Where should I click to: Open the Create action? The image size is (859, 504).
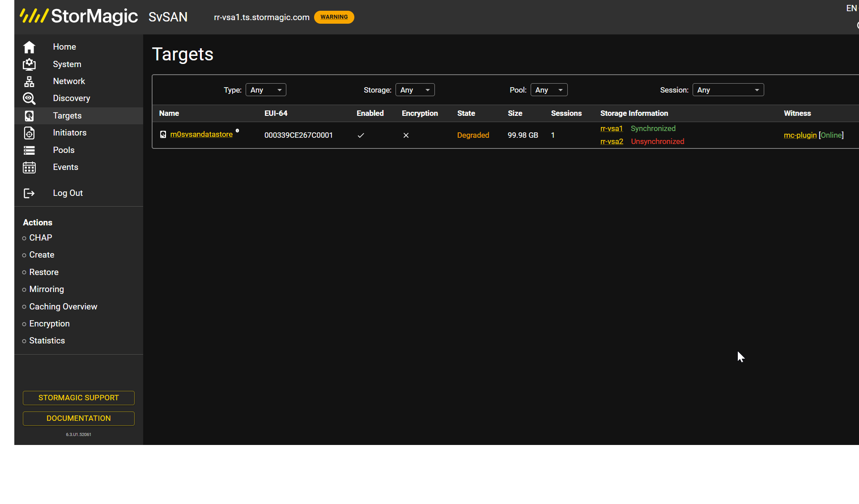[x=42, y=255]
